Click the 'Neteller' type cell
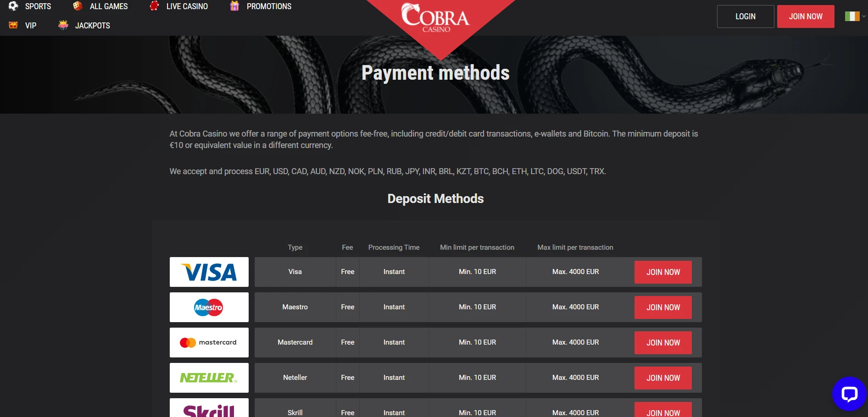The image size is (868, 417). 295,378
